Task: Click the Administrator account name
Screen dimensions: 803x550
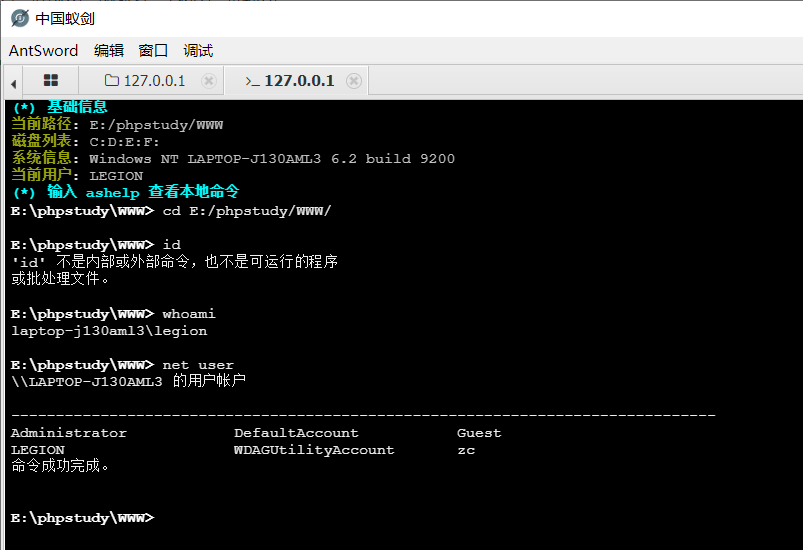Action: pos(69,433)
